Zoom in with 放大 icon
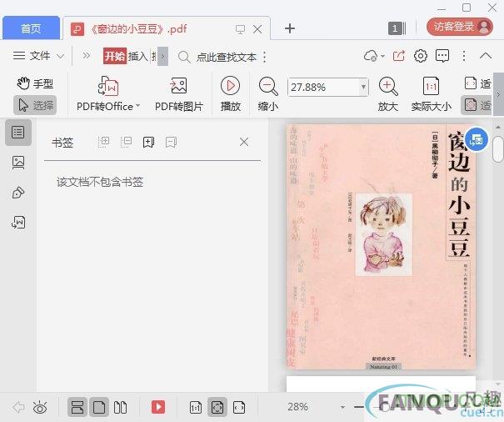Viewport: 504px width, 422px height. (x=388, y=93)
